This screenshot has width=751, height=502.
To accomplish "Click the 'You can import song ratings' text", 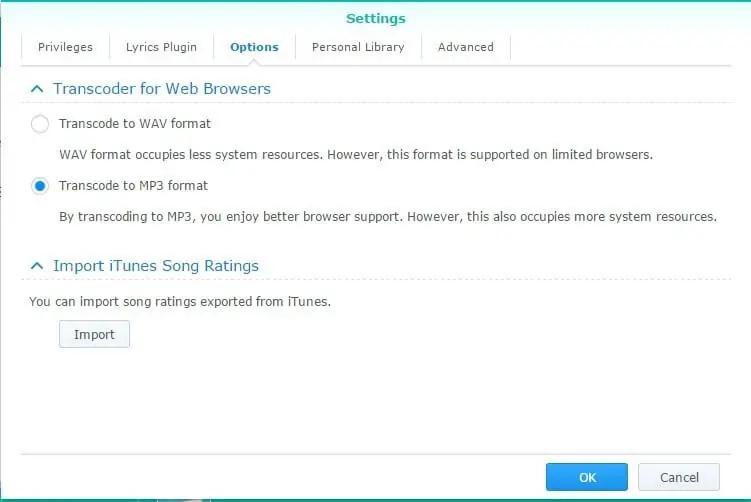I will tap(180, 301).
